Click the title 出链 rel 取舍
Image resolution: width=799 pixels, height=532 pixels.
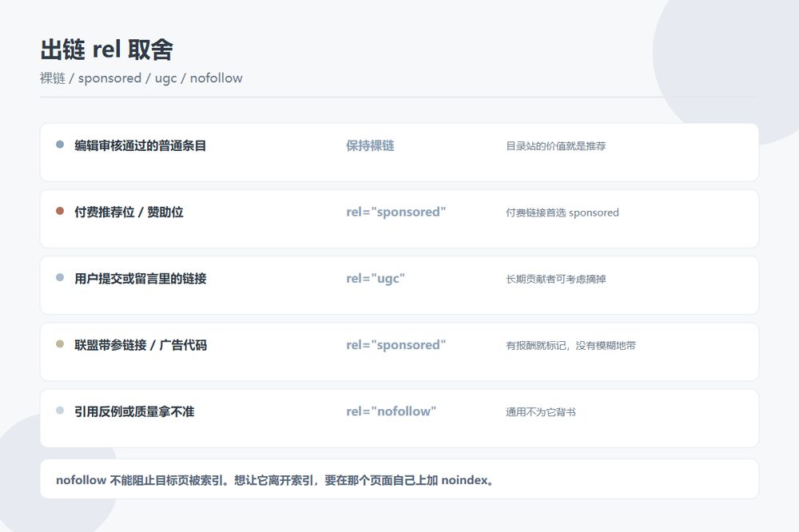106,50
